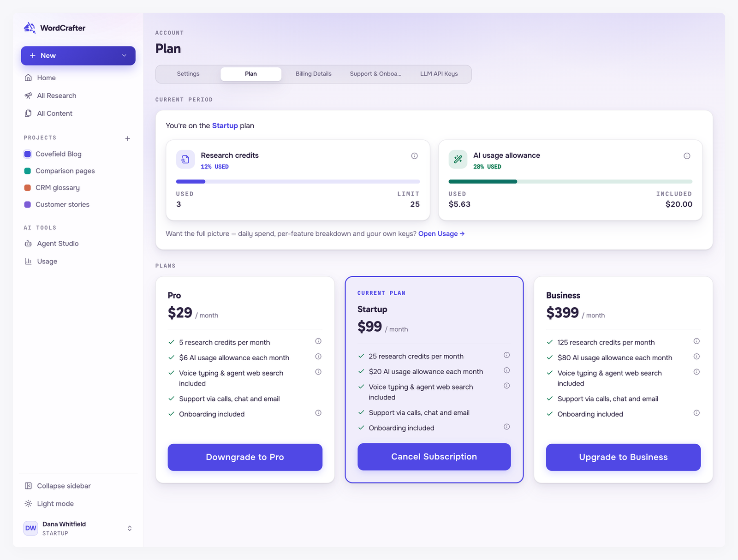Screen dimensions: 738x560
Task: Open the Customer stories project
Action: [x=78, y=204]
